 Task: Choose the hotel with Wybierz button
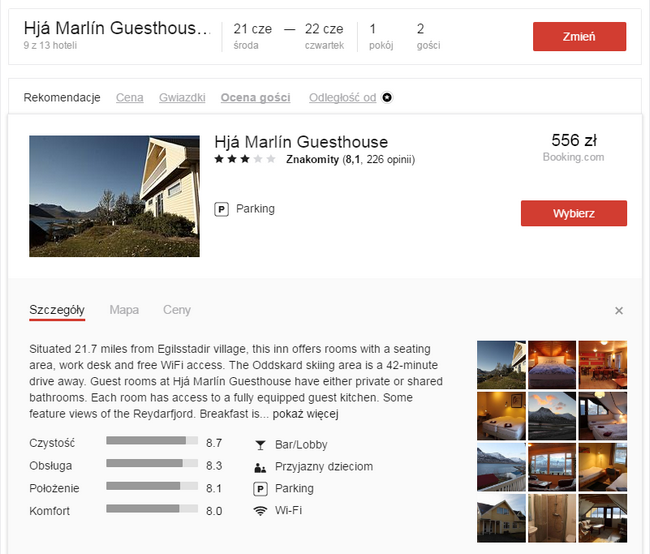tap(574, 213)
